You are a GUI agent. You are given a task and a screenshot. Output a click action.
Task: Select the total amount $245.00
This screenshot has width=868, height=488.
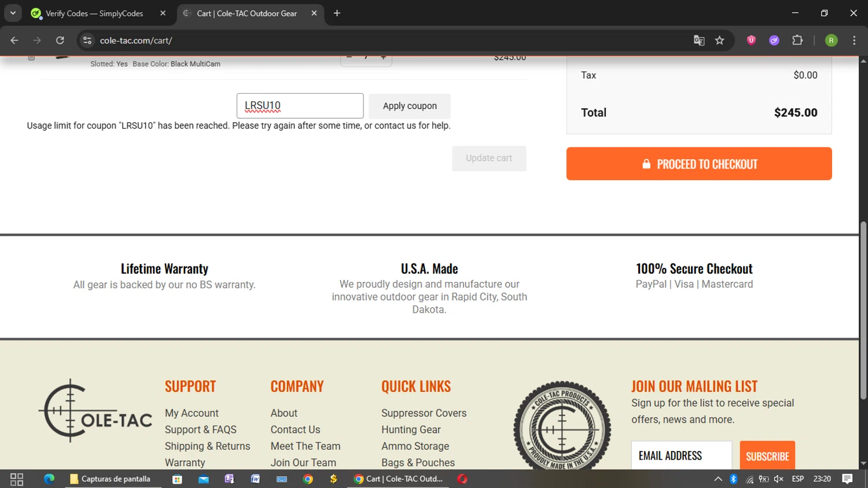[x=796, y=113]
